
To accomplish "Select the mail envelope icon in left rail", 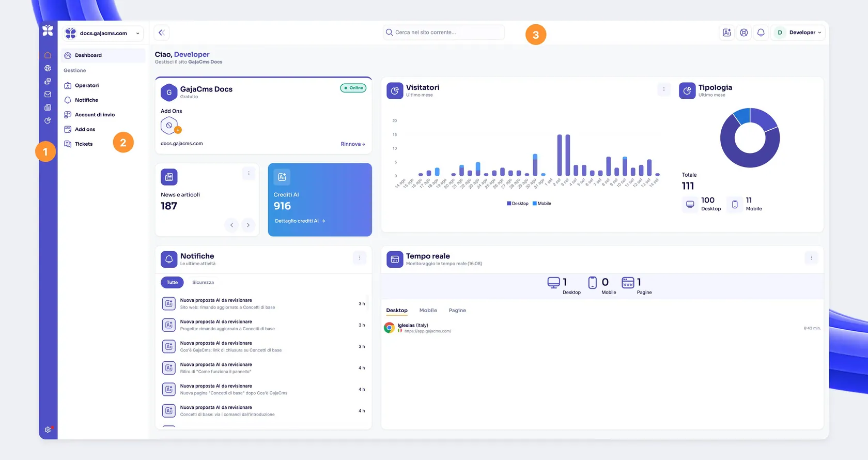I will (x=48, y=95).
